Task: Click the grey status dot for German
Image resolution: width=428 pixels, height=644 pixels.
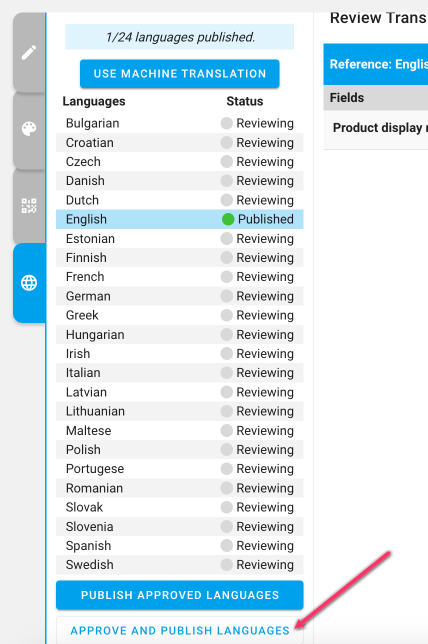Action: coord(227,296)
